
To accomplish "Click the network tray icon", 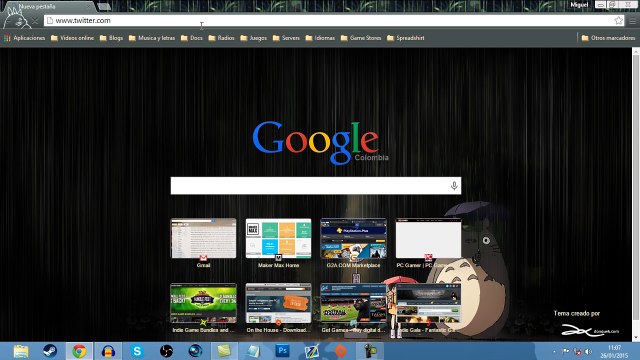I will tap(577, 351).
